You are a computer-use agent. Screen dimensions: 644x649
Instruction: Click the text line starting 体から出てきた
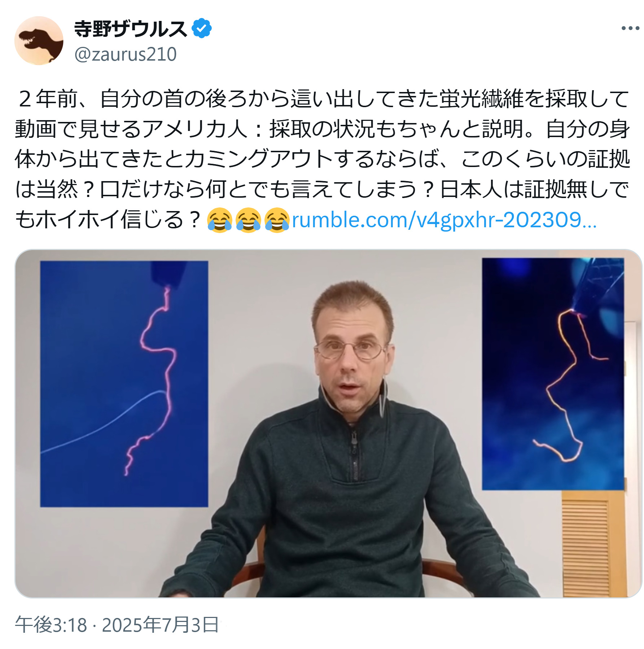pos(322,159)
